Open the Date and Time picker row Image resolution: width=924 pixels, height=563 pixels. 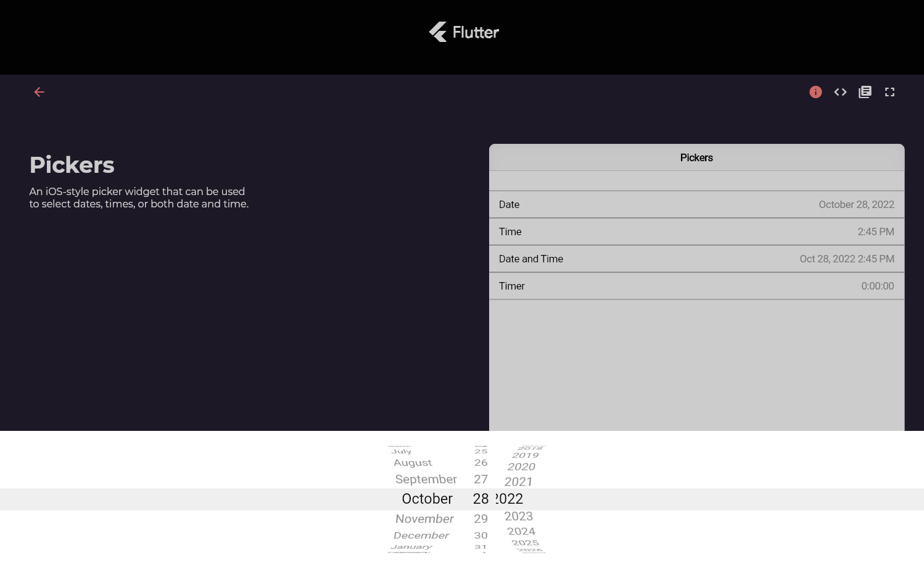(696, 259)
